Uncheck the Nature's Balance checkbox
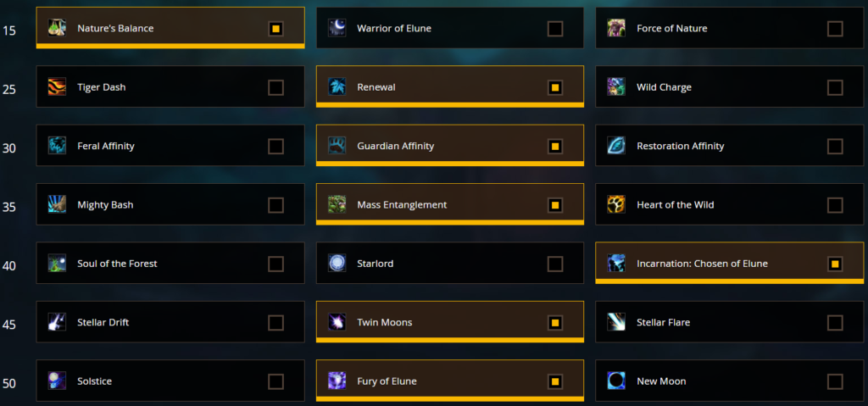Screen dimensions: 868x406 275,28
